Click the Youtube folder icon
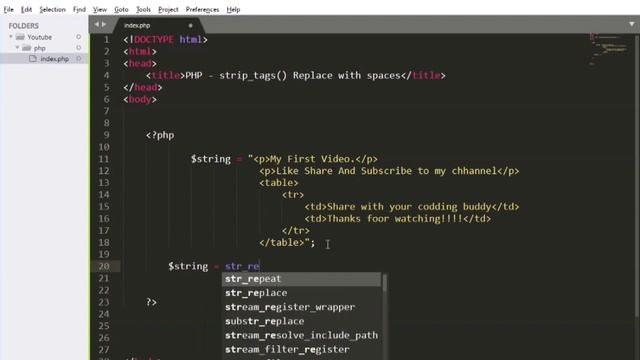The image size is (640, 360). point(20,37)
